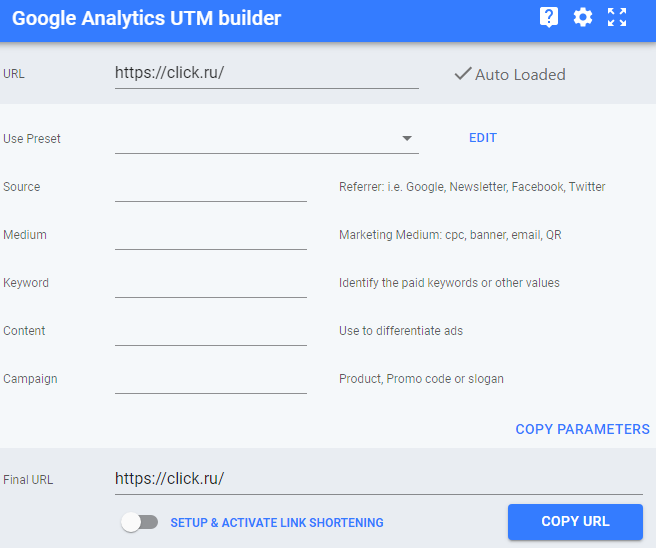Click into the Campaign text field

pyautogui.click(x=210, y=379)
